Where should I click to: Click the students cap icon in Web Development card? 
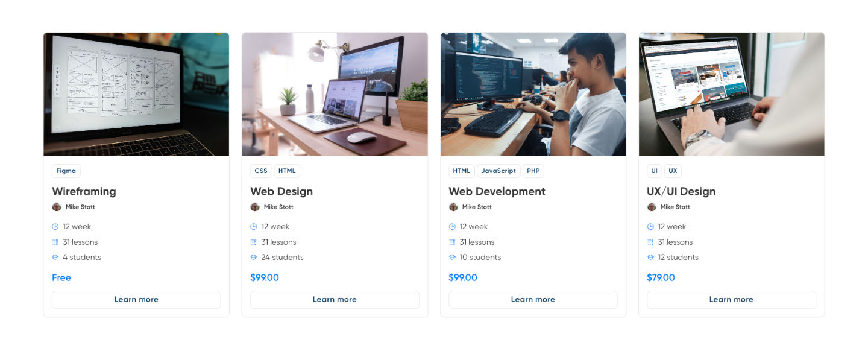(x=452, y=257)
